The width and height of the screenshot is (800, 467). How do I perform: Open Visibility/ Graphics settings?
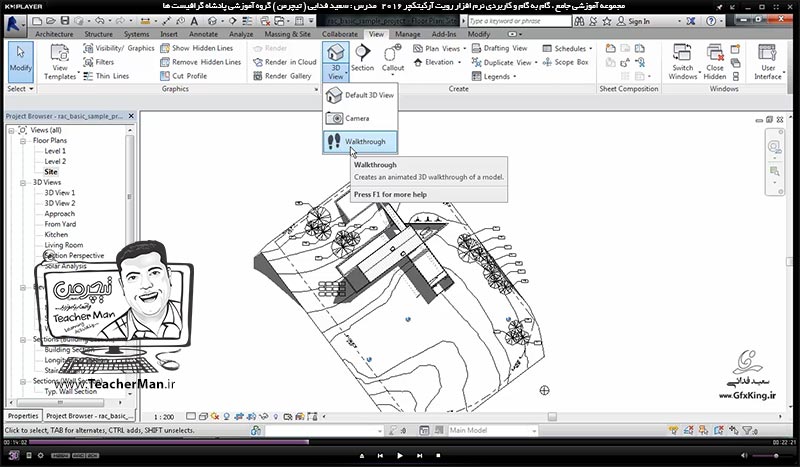coord(119,48)
